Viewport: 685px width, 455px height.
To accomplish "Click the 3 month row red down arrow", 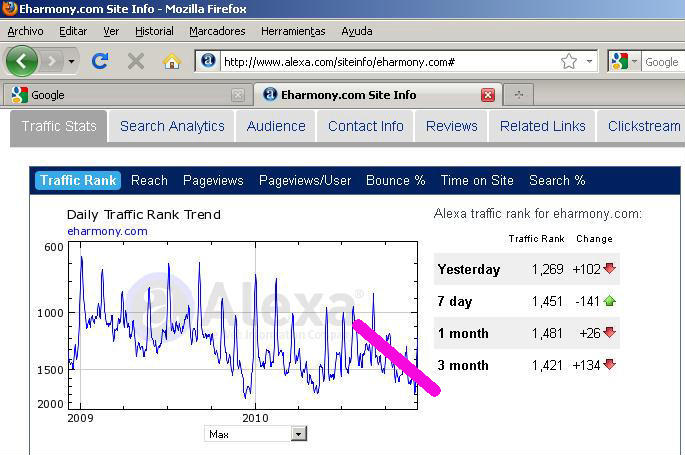I will pyautogui.click(x=609, y=365).
